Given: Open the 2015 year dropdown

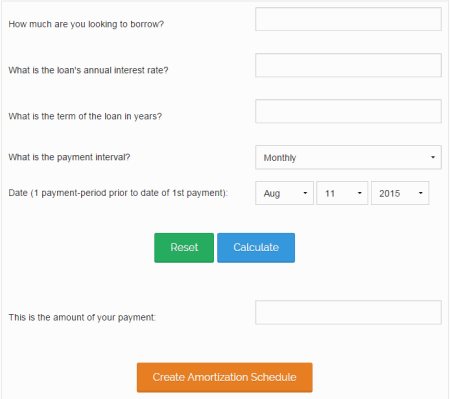Looking at the screenshot, I should point(400,193).
